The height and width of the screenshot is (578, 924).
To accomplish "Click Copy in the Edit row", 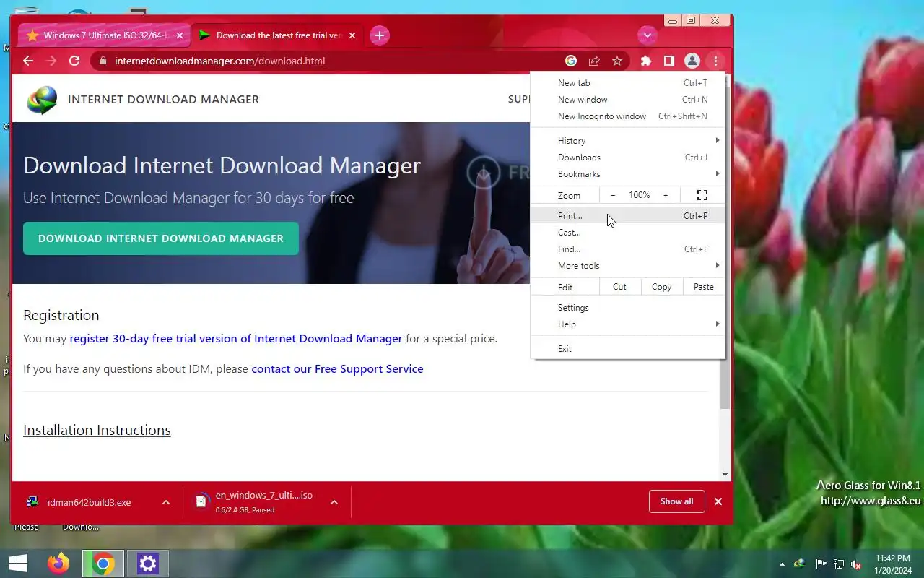I will pos(661,287).
